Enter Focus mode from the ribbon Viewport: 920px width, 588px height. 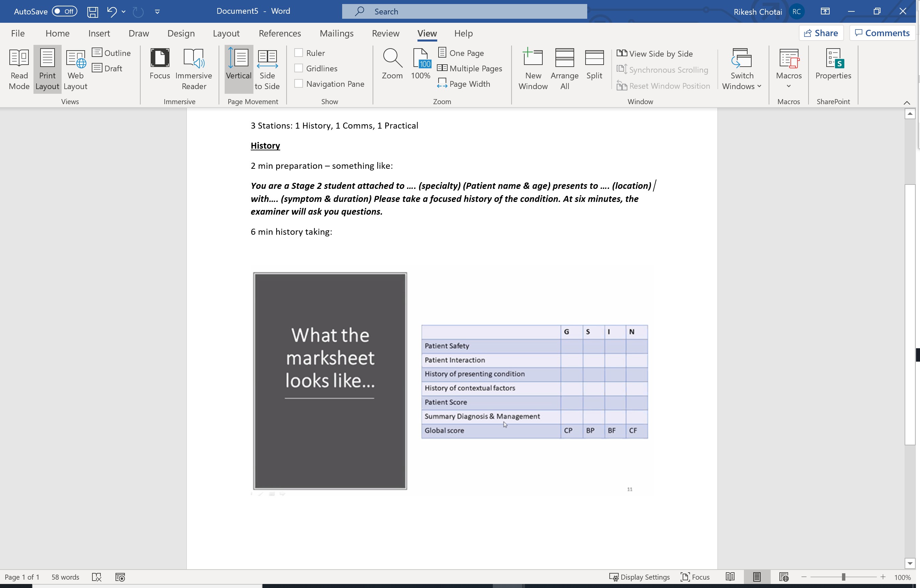(160, 64)
